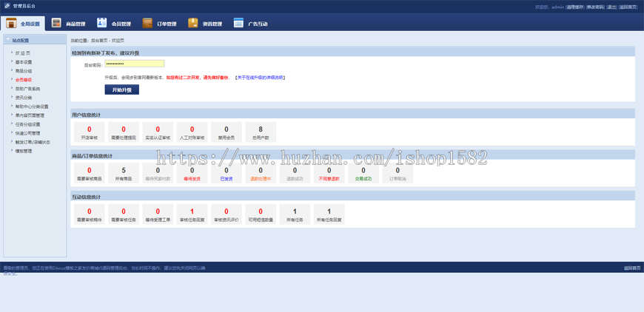The image size is (644, 312).
Task: Click the 广告互动 tab icon
Action: tap(238, 24)
